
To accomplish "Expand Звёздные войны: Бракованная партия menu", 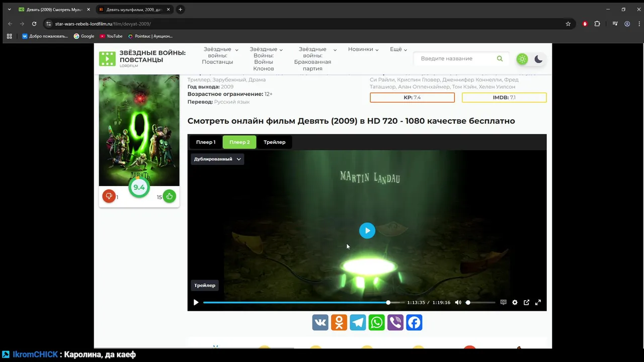I will (x=315, y=59).
